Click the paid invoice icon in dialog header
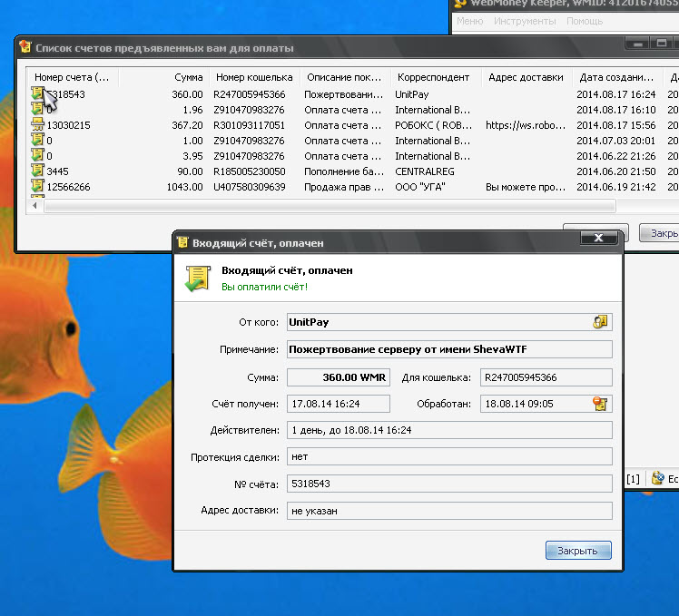679x616 pixels. (198, 279)
